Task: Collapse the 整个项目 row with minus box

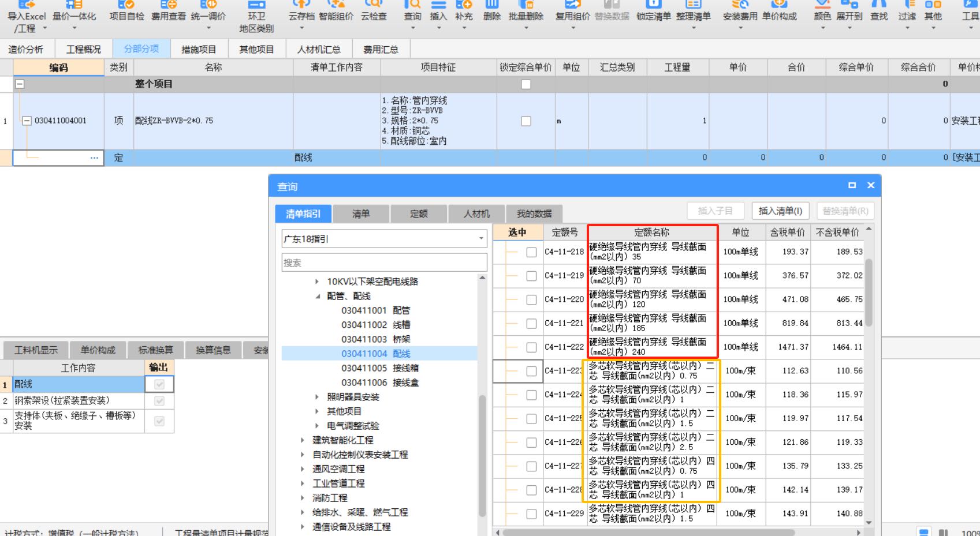Action: [x=20, y=84]
